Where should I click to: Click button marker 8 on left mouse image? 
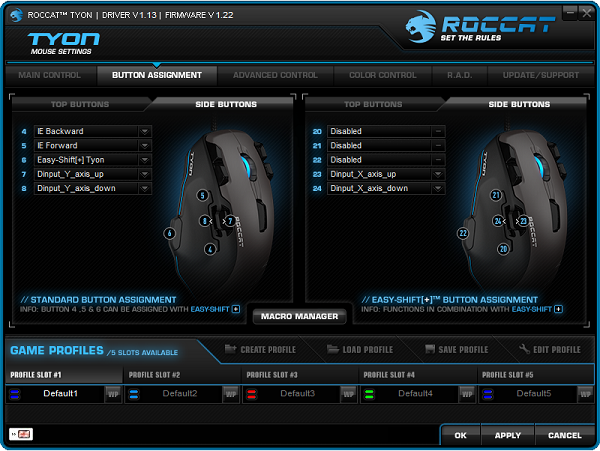point(205,221)
